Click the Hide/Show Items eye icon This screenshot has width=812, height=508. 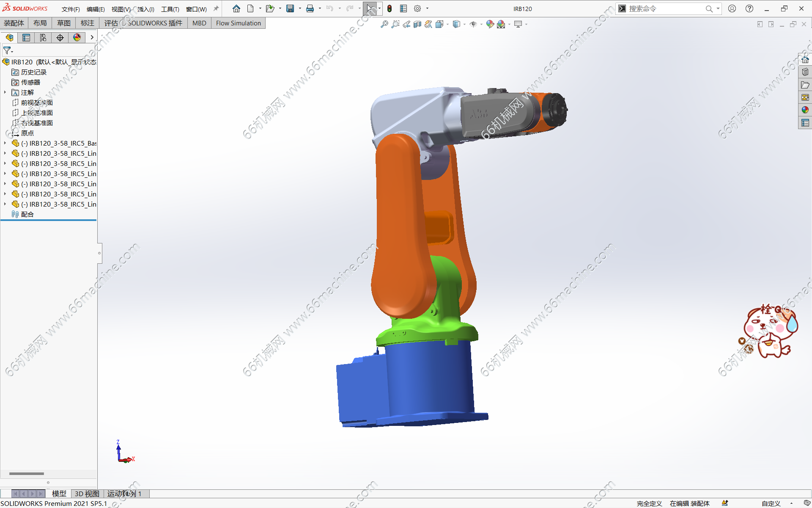[473, 24]
